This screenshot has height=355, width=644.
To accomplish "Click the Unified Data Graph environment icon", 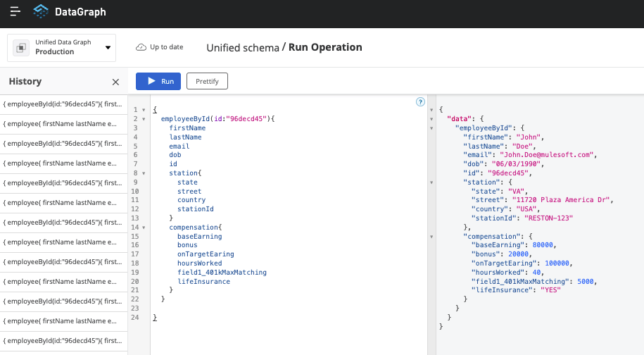I will click(21, 48).
